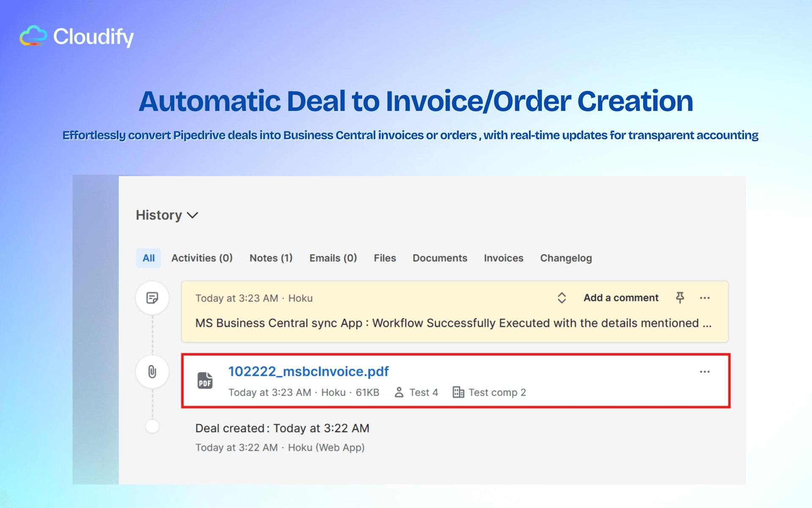Click the Automatic Deal to Invoice/Order Creation heading

tap(416, 101)
